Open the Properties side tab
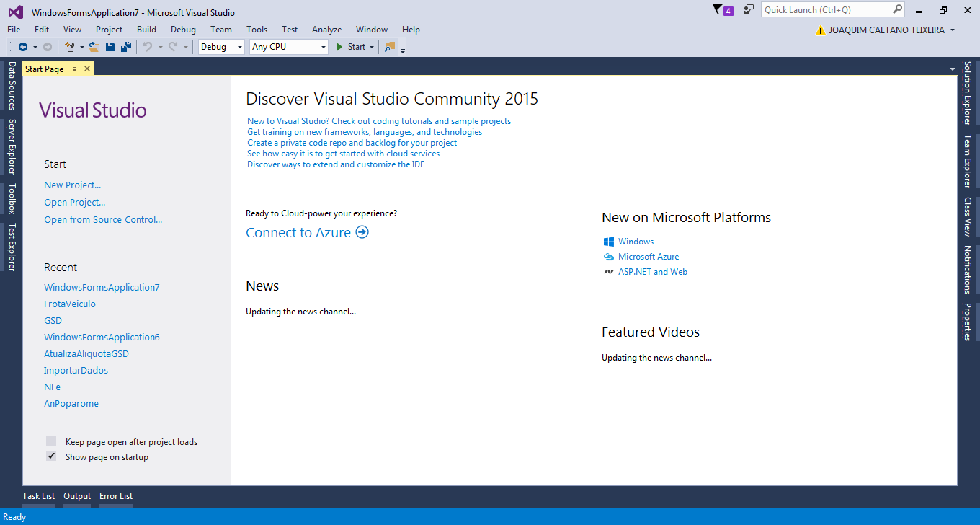Screen dimensions: 980x525 [x=968, y=322]
